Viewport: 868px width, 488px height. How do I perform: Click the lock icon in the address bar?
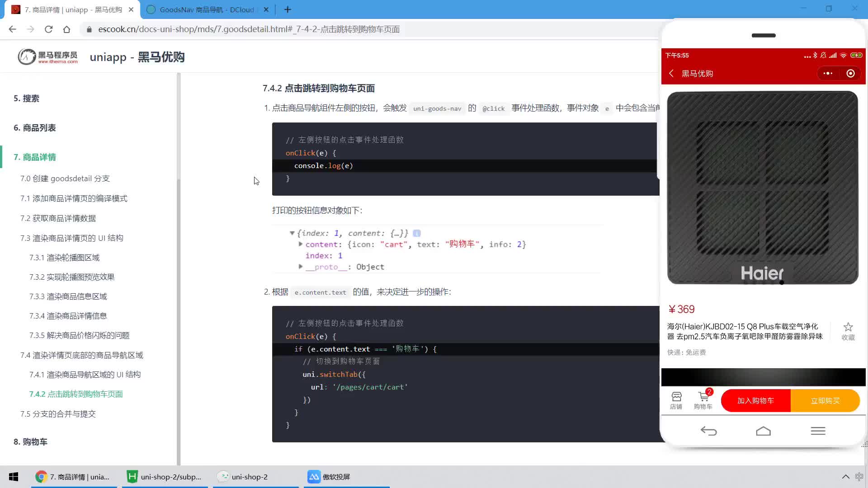(89, 29)
